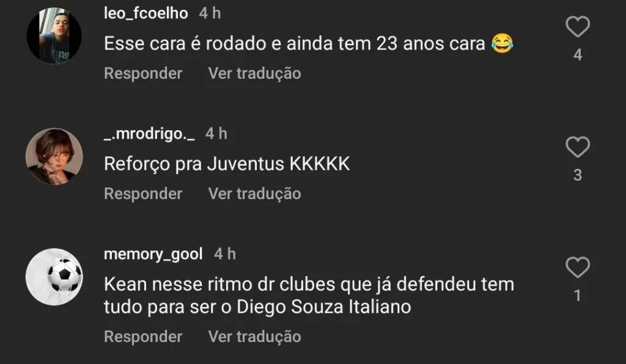
Task: Show translation for 'Reforço pra Juventus KKKKK'
Action: (255, 194)
